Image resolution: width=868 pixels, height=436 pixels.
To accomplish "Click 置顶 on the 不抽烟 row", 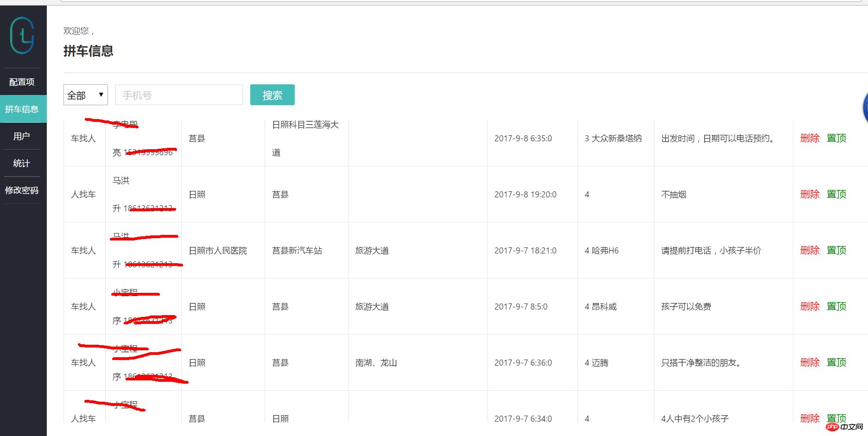I will coord(836,194).
